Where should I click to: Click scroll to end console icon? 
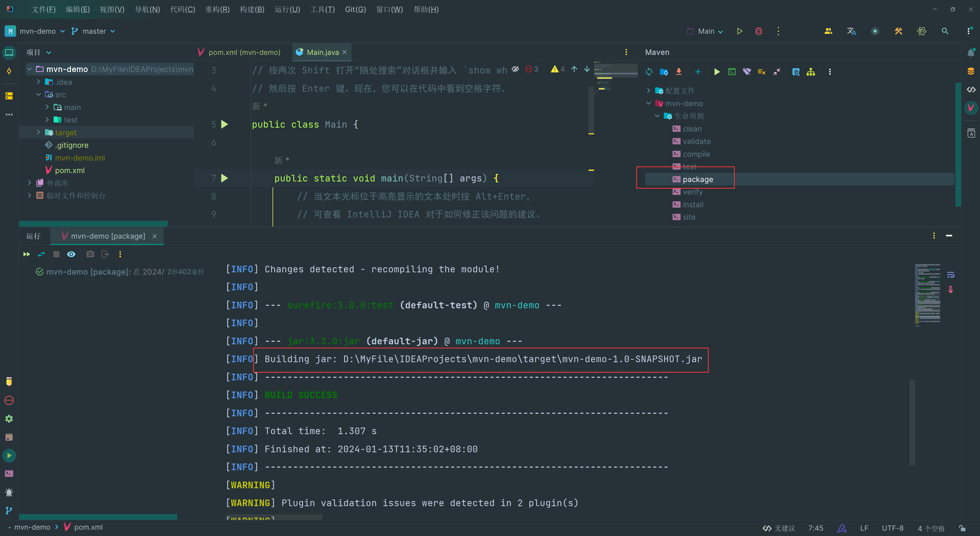(x=950, y=289)
